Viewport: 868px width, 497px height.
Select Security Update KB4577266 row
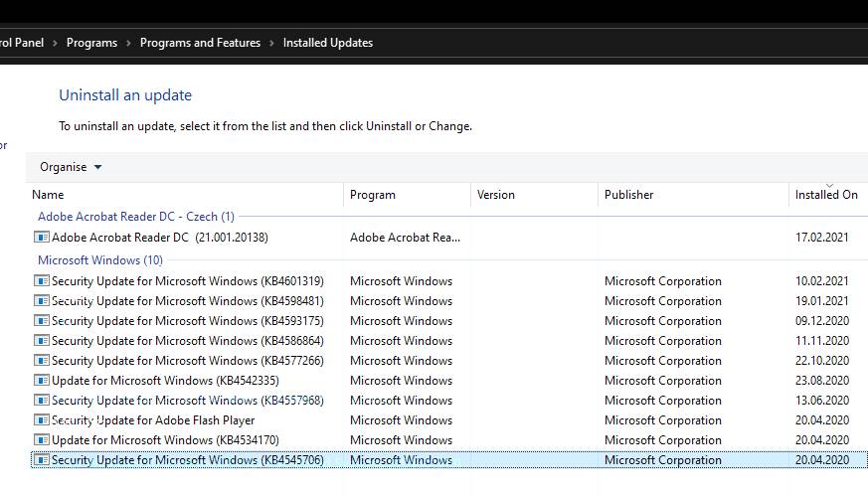click(449, 360)
